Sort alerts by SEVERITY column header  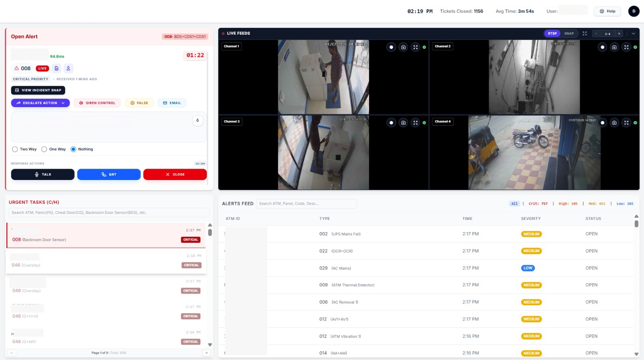(x=530, y=219)
